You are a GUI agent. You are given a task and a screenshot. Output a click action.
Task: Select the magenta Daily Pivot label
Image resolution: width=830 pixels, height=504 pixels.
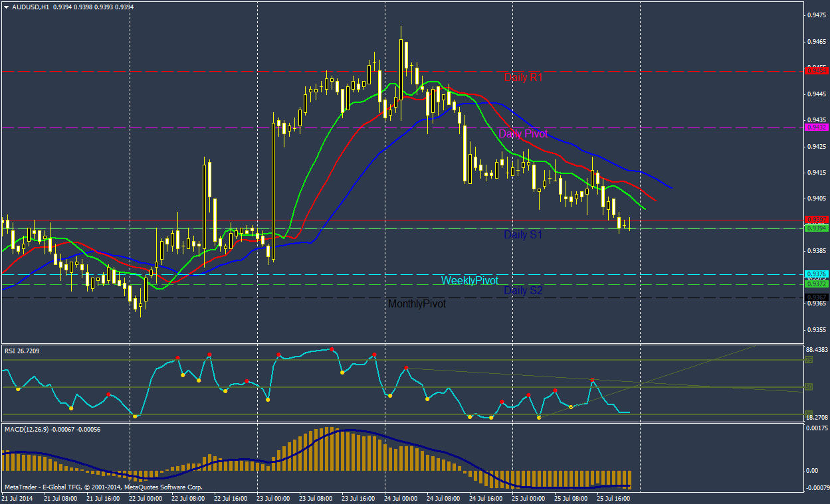click(x=523, y=134)
